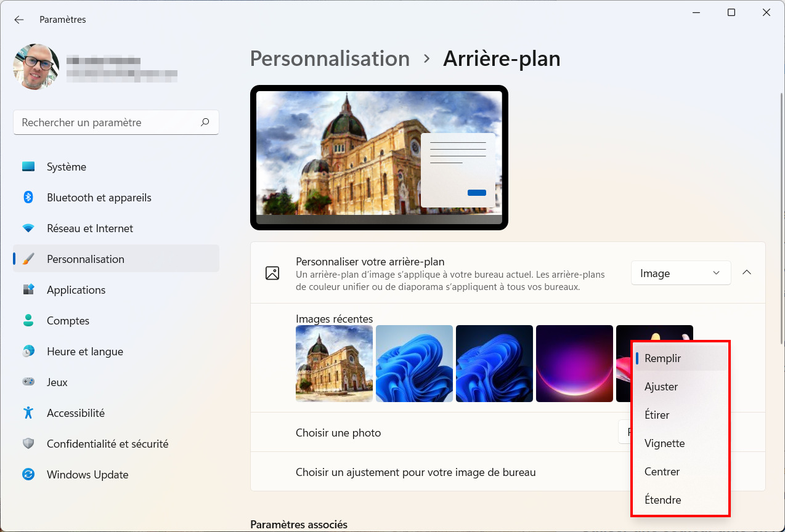Open the Image background type dropdown
The width and height of the screenshot is (785, 532).
click(681, 273)
